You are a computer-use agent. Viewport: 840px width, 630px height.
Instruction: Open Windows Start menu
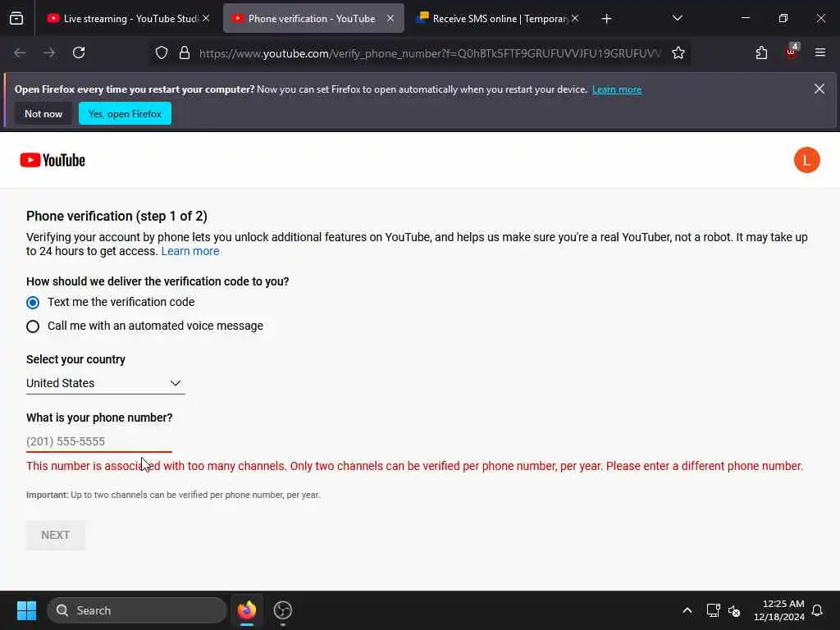[26, 610]
